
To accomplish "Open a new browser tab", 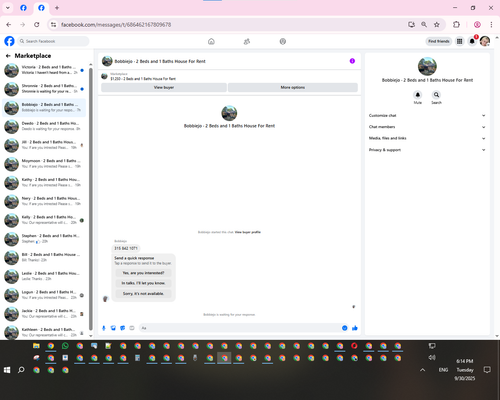I will [x=57, y=8].
